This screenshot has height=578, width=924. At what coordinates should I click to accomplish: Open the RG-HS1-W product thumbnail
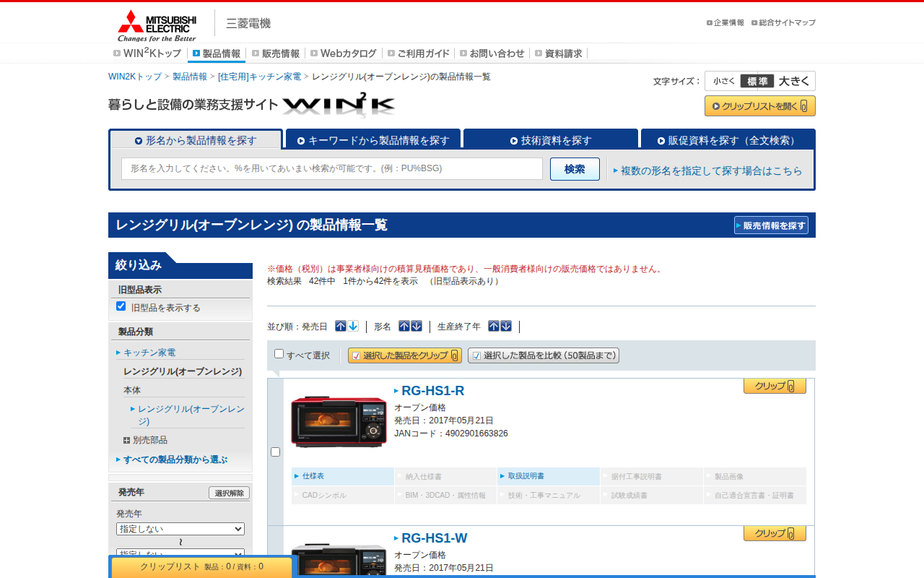click(x=339, y=560)
